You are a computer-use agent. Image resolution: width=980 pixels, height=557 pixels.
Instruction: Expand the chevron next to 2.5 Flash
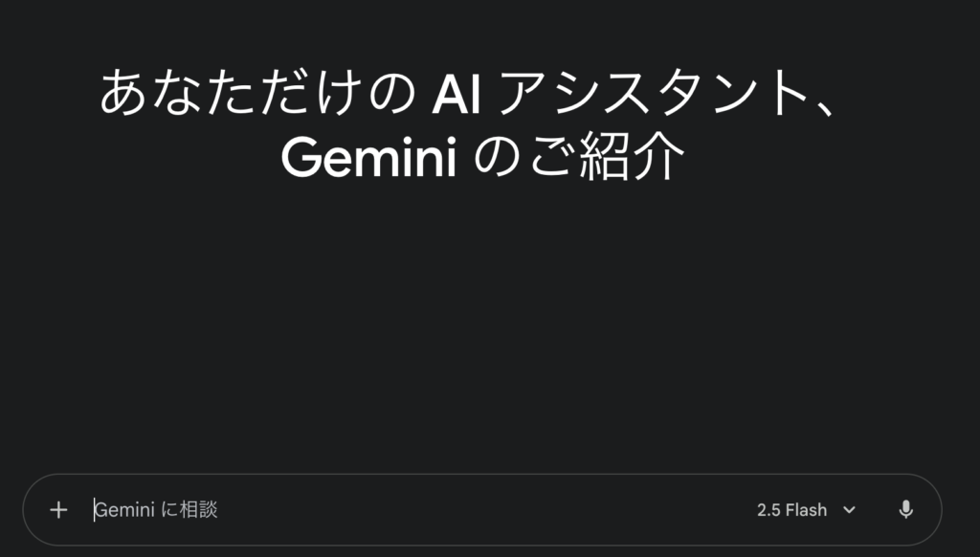click(849, 510)
